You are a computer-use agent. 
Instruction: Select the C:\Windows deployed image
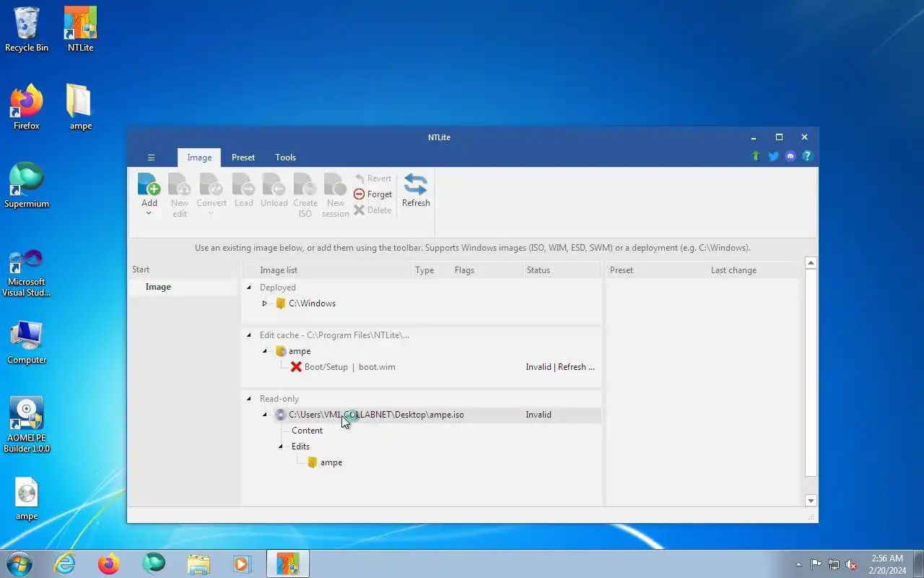coord(312,303)
